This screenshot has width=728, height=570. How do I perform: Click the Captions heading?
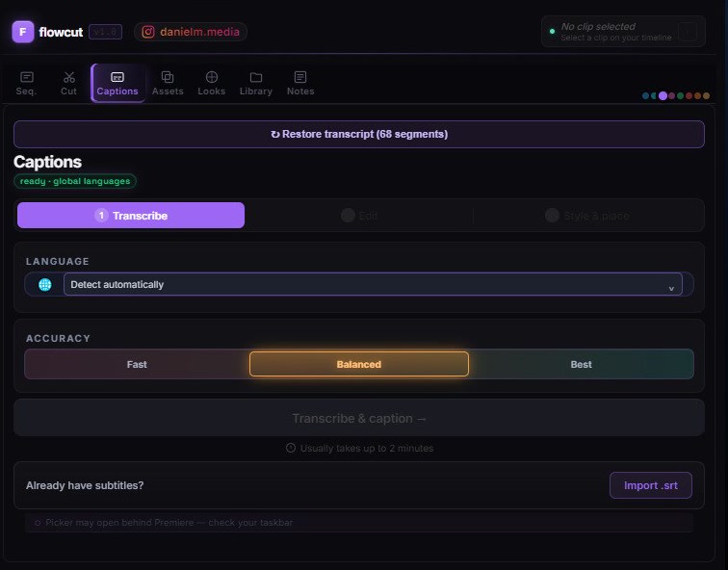pos(48,162)
